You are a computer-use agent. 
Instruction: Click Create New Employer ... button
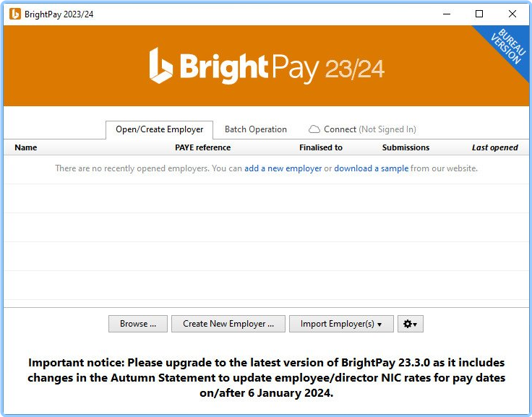coord(228,324)
